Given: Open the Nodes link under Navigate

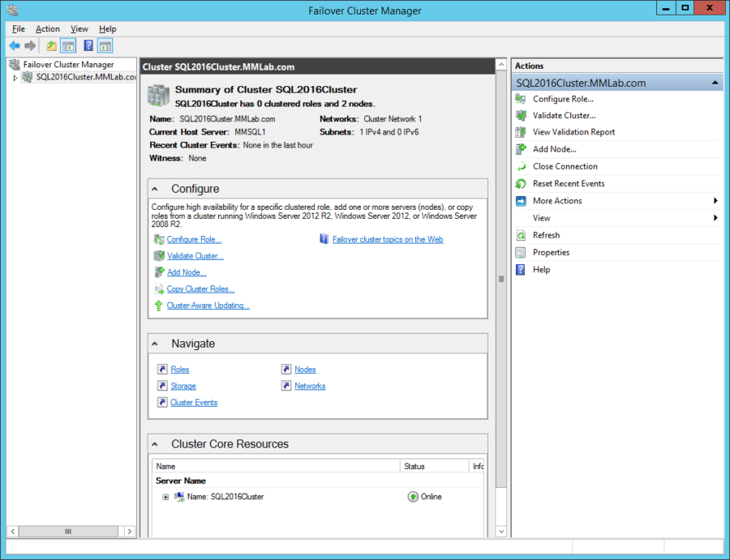Looking at the screenshot, I should (x=304, y=369).
